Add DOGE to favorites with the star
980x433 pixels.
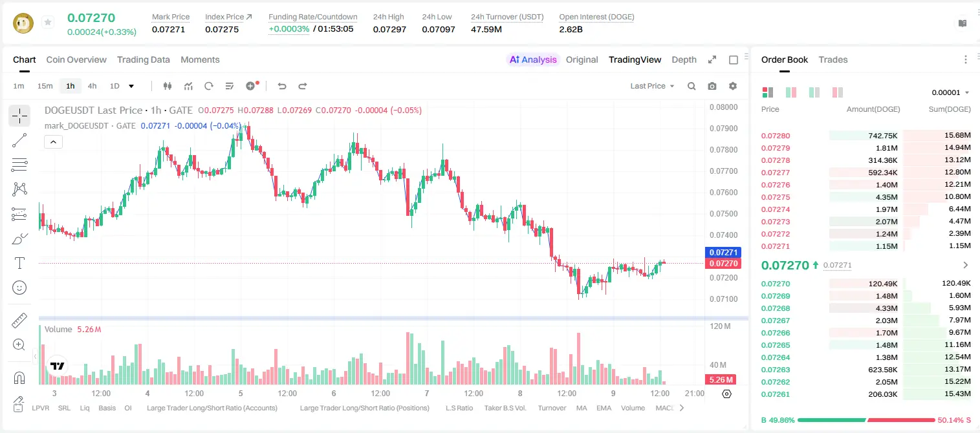click(x=48, y=23)
